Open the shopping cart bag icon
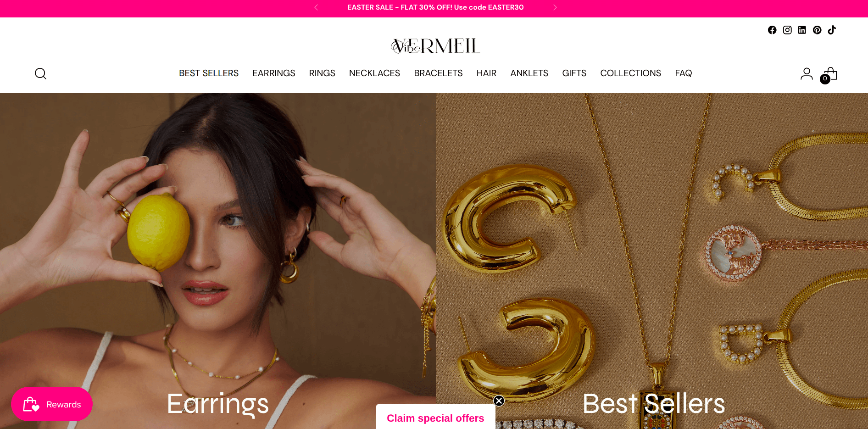 pyautogui.click(x=829, y=75)
